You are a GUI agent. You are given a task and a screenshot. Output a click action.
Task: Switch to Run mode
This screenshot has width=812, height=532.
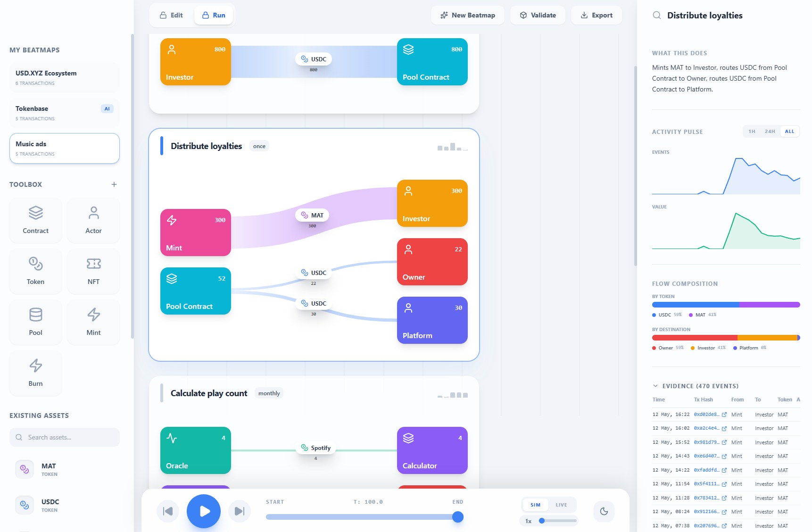click(x=214, y=15)
